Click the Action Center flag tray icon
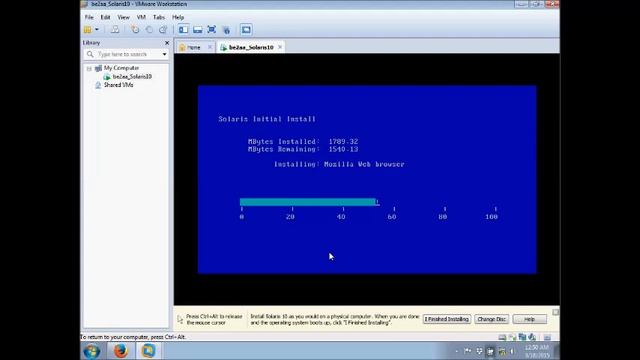 point(468,351)
